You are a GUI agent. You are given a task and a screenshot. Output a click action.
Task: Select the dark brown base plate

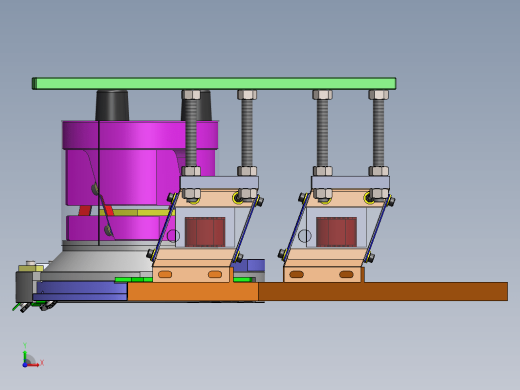[x=383, y=291]
